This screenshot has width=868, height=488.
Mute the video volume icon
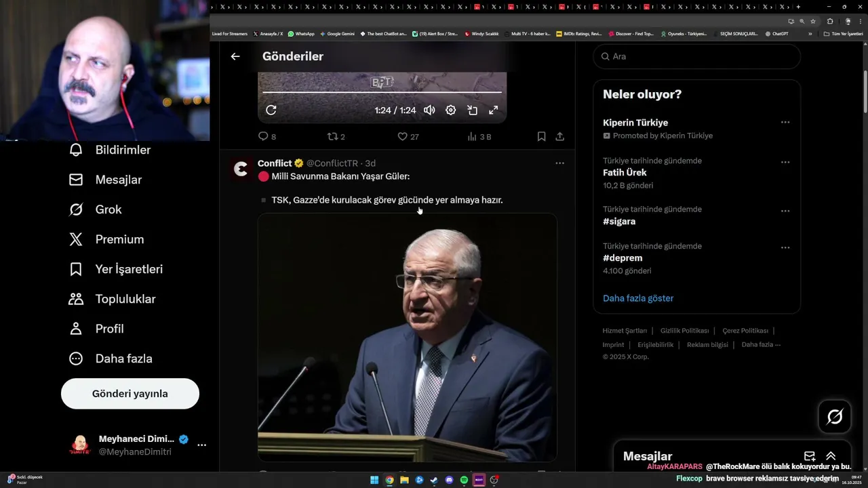tap(429, 110)
